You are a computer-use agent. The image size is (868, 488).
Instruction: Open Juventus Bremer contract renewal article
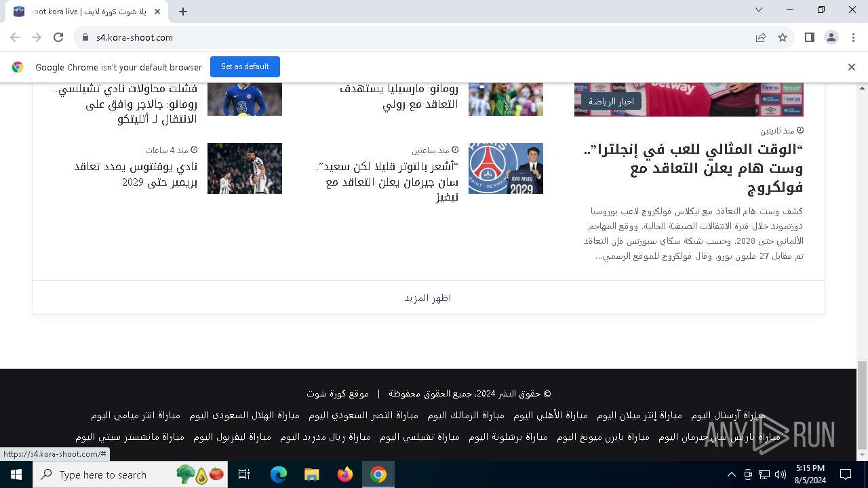pos(136,174)
